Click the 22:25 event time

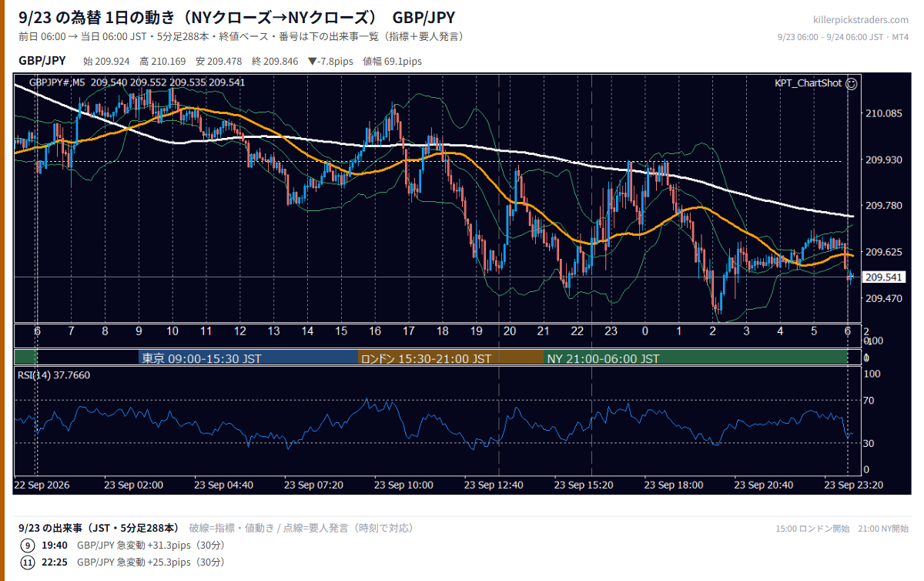[x=54, y=563]
